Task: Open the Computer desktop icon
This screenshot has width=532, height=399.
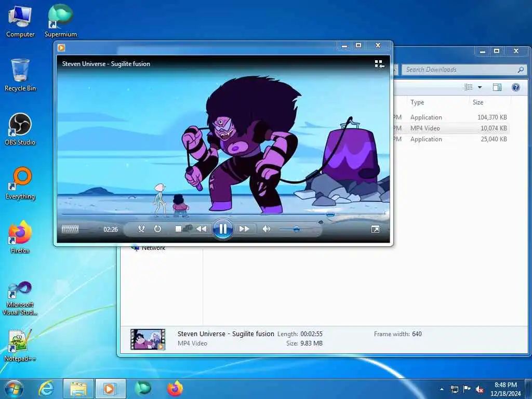Action: (x=20, y=22)
